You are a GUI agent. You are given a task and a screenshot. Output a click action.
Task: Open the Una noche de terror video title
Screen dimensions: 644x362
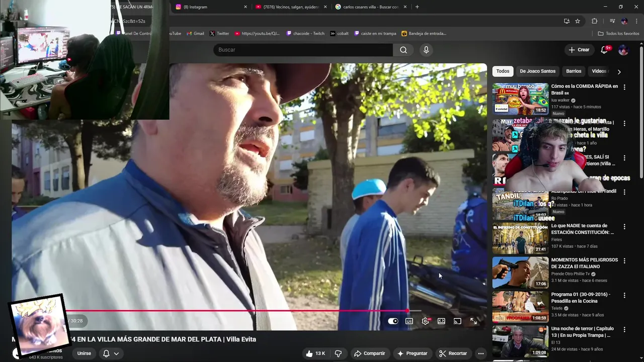[x=582, y=332]
